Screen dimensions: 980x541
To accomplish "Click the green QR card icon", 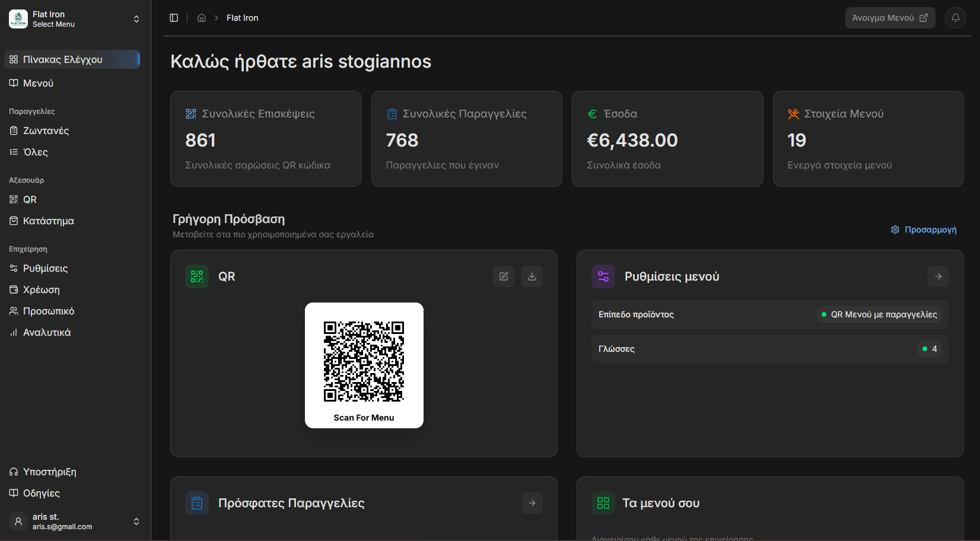I will point(197,276).
